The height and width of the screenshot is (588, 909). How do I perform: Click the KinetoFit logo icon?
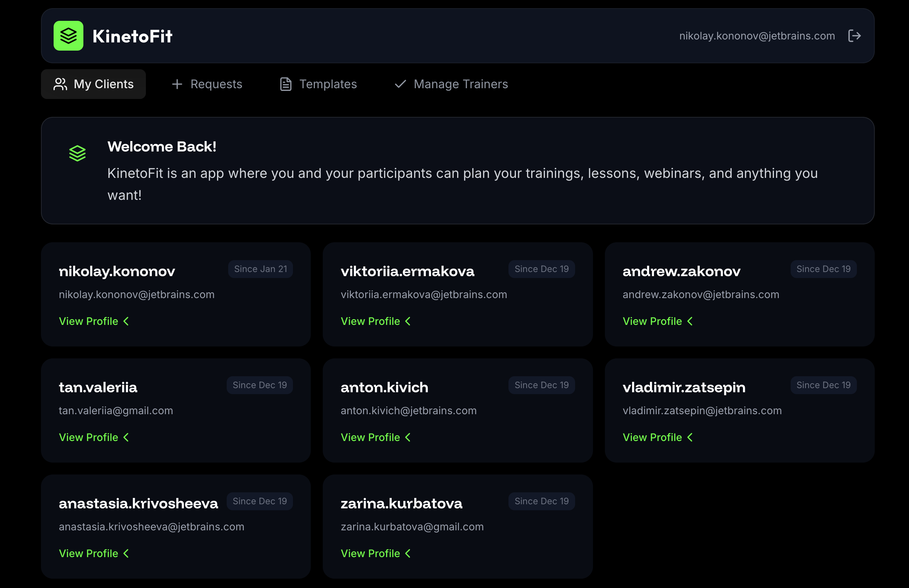(x=69, y=35)
